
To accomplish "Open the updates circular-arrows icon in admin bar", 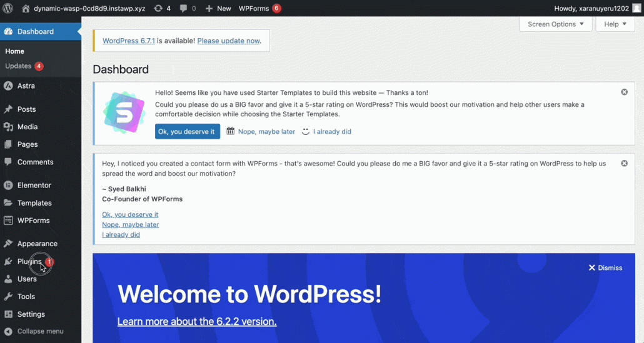I will pyautogui.click(x=158, y=8).
